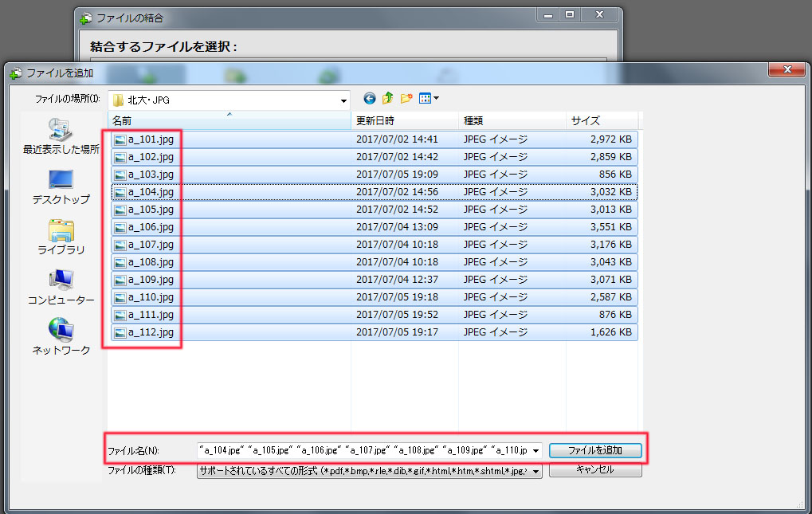
Task: Open Recent Places (最近表示した場所)
Action: (x=61, y=136)
